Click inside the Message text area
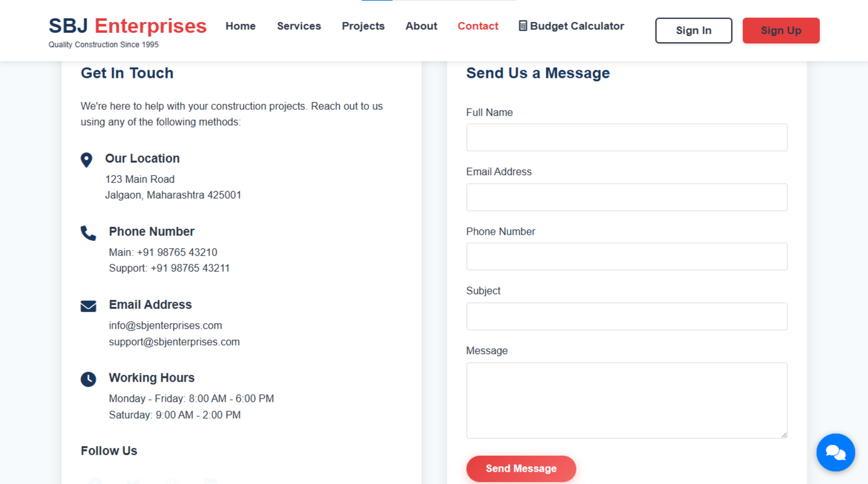Viewport: 868px width, 484px height. pos(626,400)
